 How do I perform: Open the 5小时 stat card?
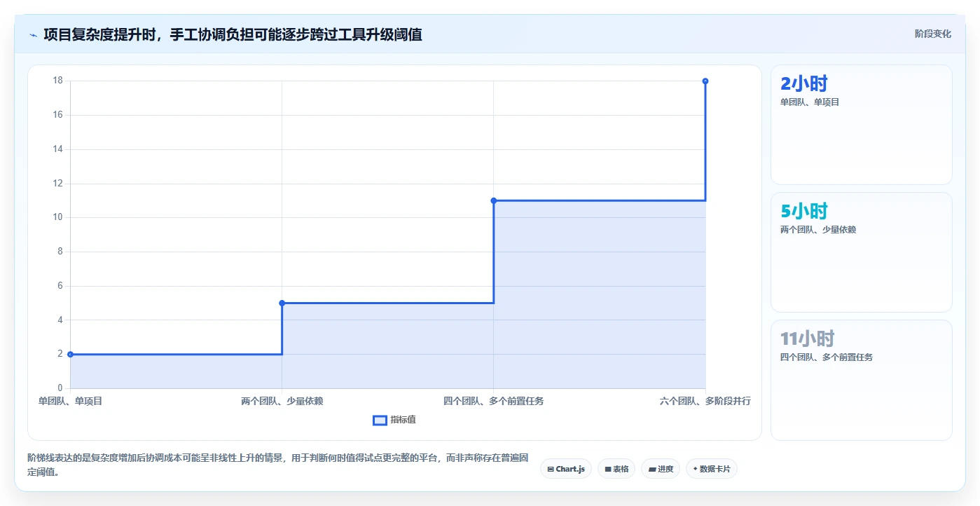pos(861,252)
